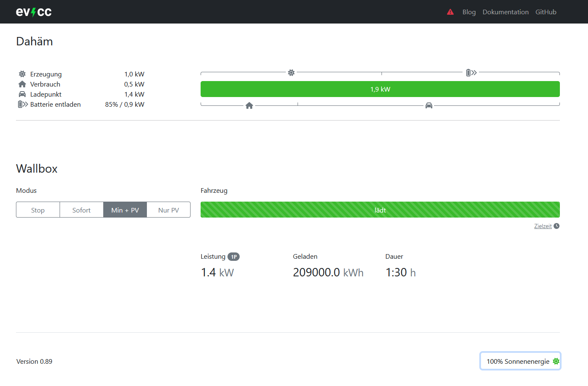
Task: Open the Dokumentation navigation item
Action: point(505,12)
